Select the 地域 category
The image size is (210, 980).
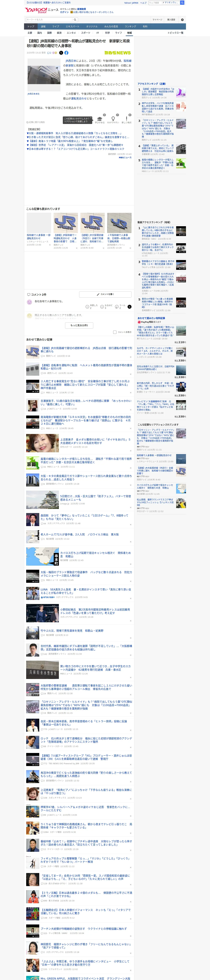click(x=129, y=33)
